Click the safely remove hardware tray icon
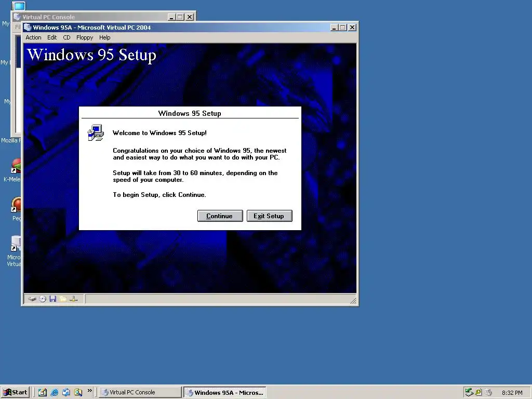Viewport: 532px width, 399px height. point(469,392)
